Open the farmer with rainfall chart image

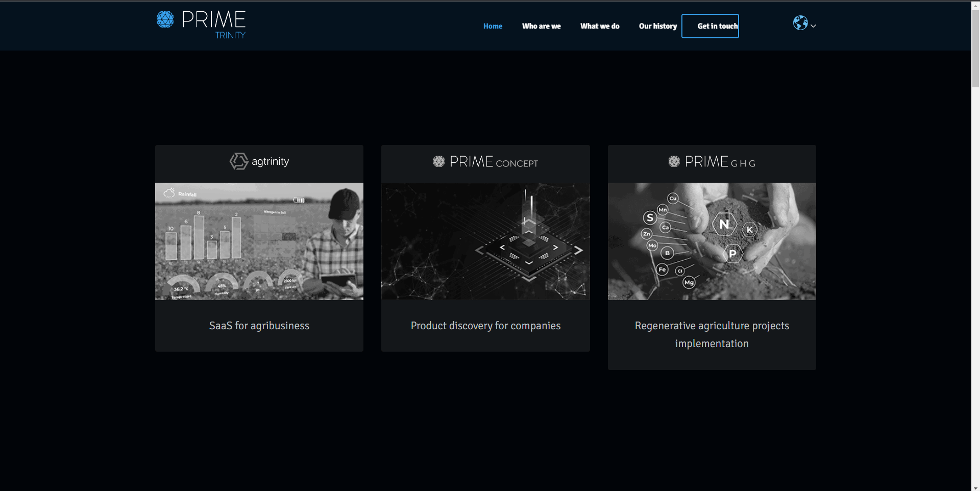[x=259, y=241]
